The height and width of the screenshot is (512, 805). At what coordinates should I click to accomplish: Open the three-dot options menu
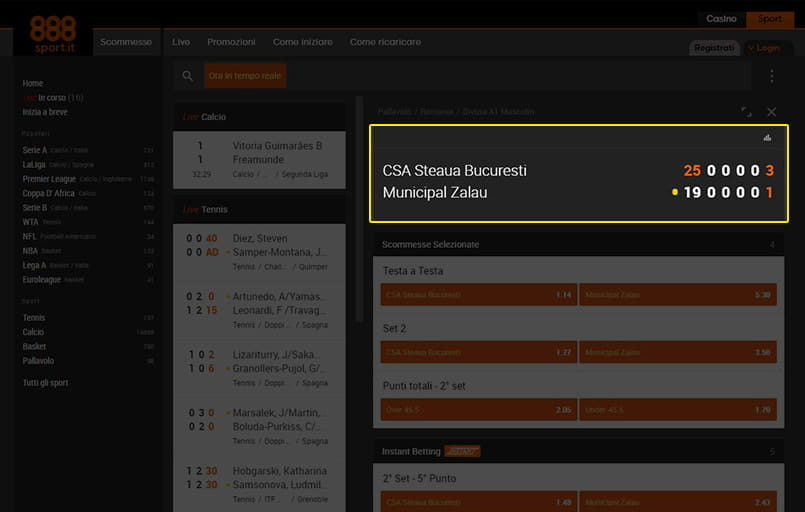click(x=772, y=76)
